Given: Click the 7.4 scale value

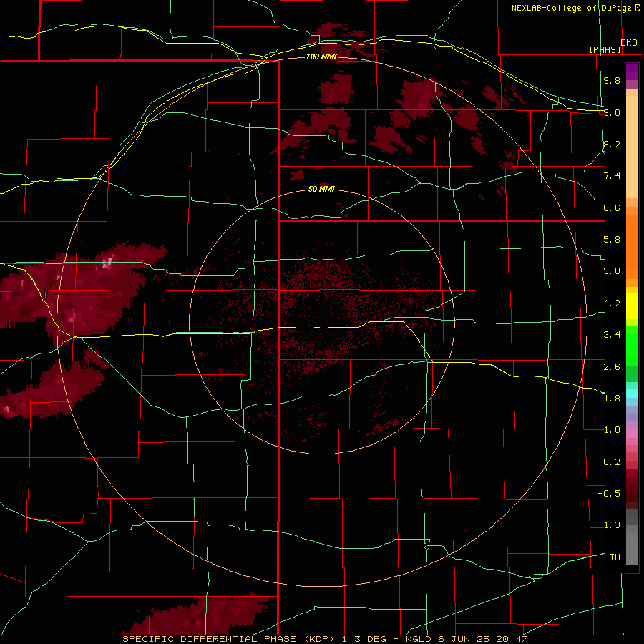Looking at the screenshot, I should [612, 176].
